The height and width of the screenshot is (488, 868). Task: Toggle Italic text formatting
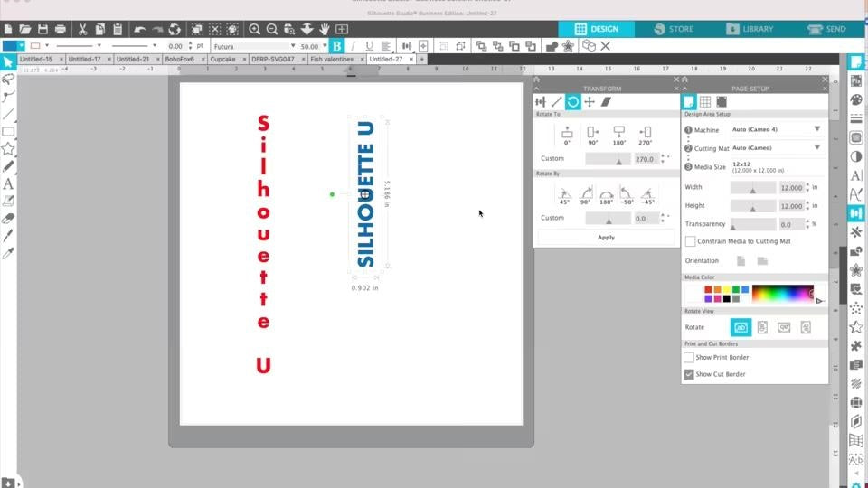[354, 46]
